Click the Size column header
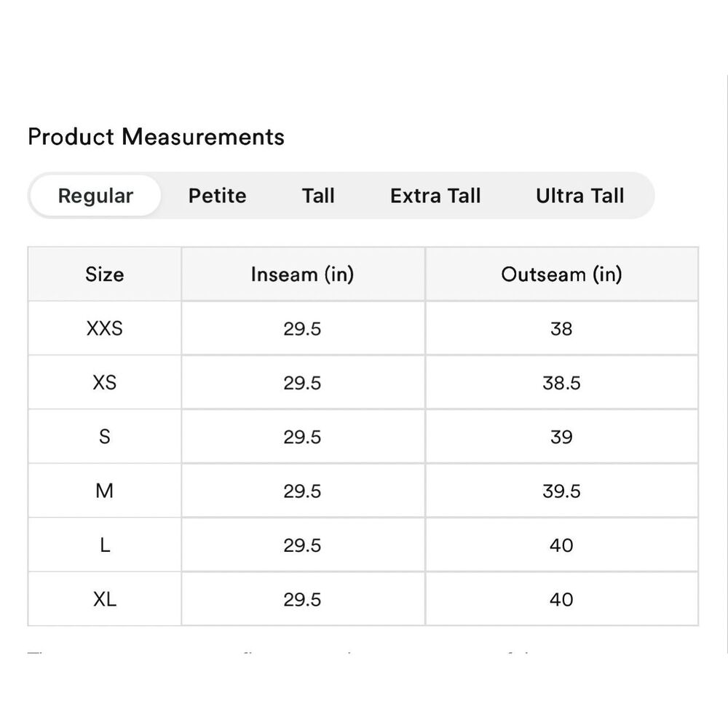The width and height of the screenshot is (728, 728). point(104,274)
